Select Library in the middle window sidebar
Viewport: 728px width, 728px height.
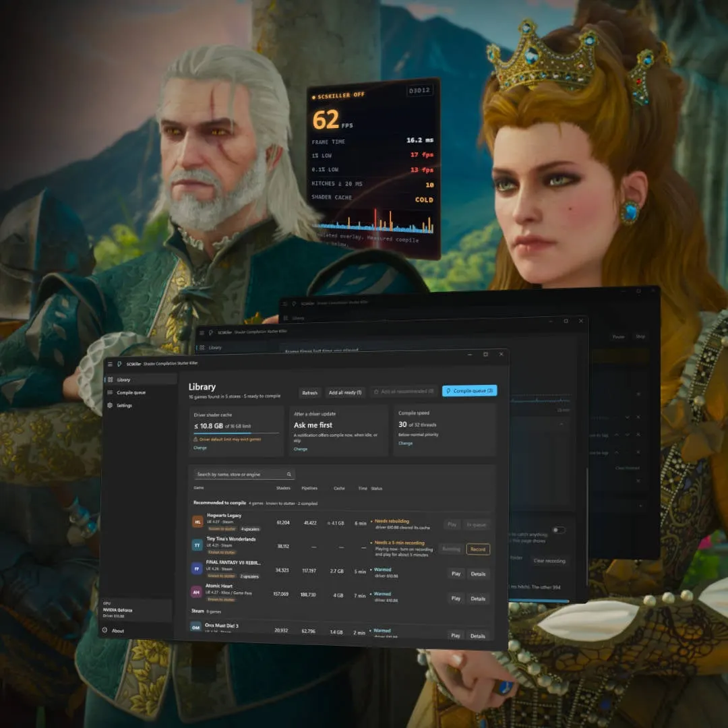tap(214, 347)
